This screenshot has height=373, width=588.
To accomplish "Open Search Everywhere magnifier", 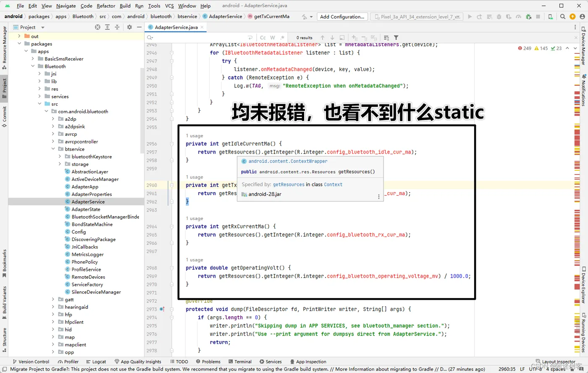I will click(563, 17).
